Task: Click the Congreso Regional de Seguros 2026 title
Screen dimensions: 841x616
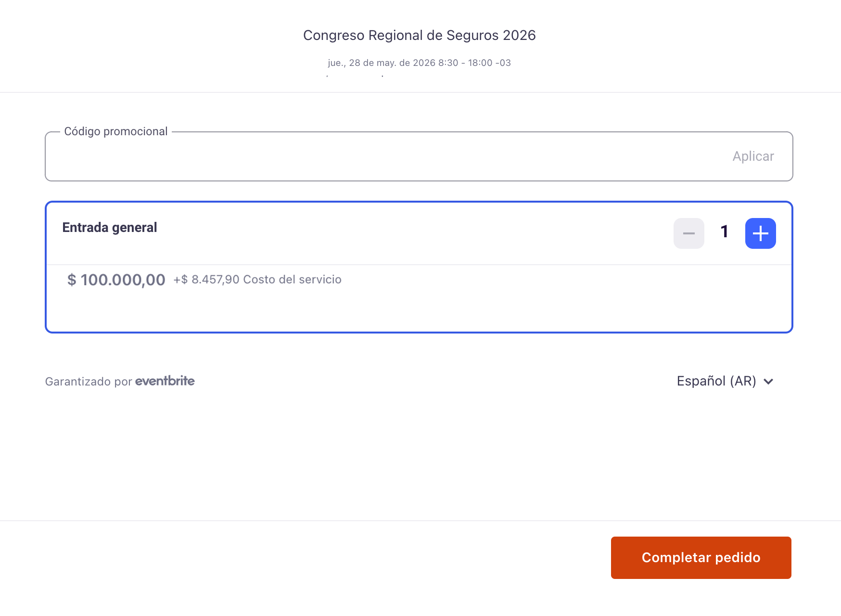Action: (419, 35)
